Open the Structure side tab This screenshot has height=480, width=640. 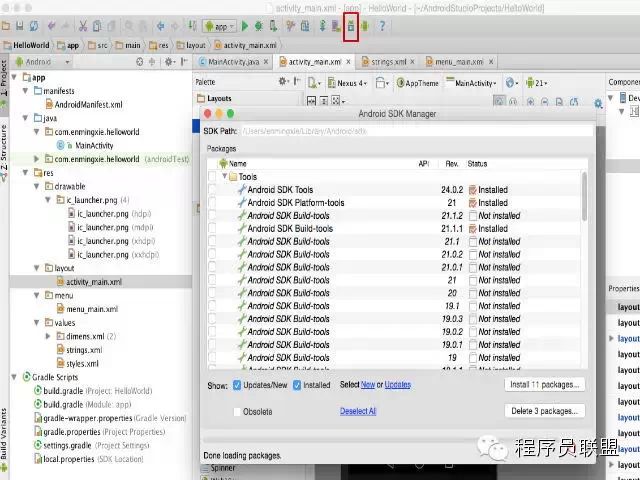click(x=4, y=151)
